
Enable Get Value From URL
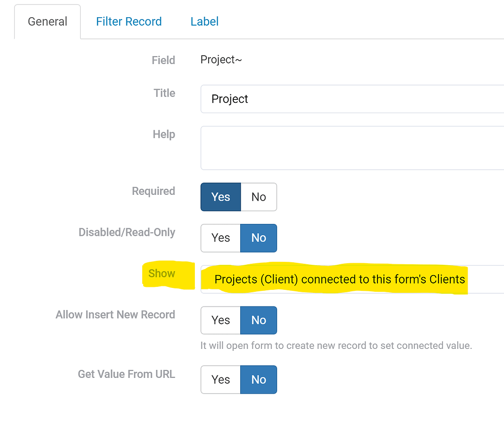point(220,379)
